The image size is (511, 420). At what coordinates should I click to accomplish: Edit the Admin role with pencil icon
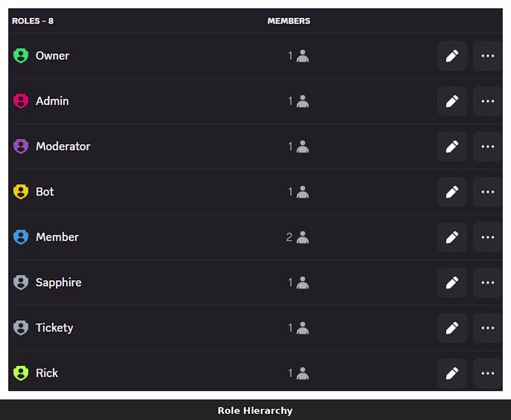(452, 101)
